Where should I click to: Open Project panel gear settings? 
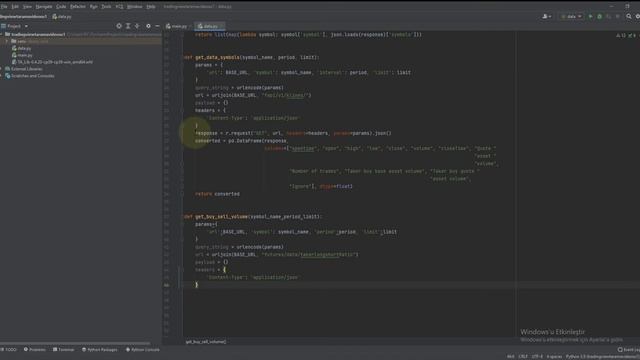click(x=148, y=26)
